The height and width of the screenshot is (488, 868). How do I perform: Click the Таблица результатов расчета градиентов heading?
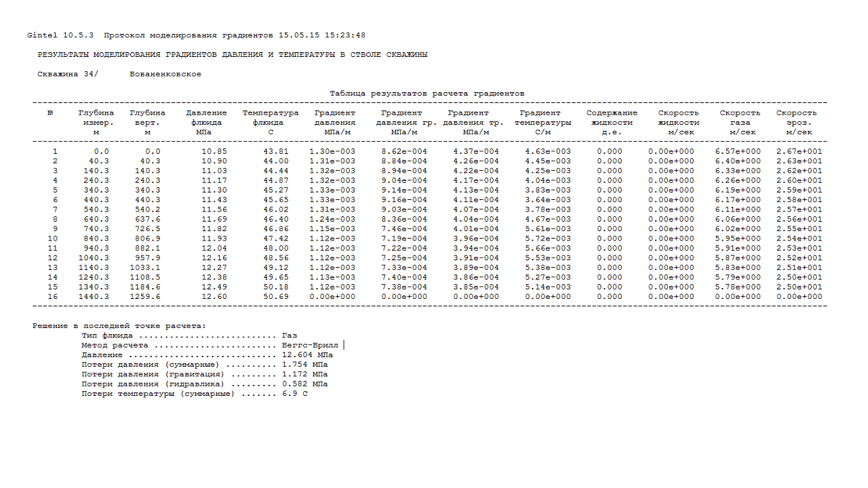[x=427, y=94]
